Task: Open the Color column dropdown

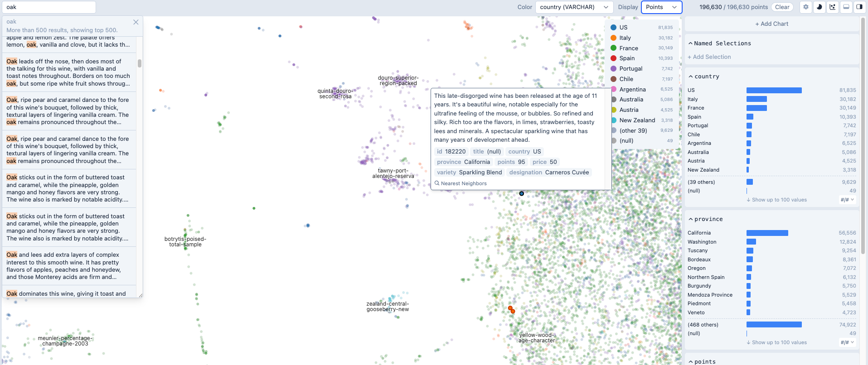Action: coord(574,7)
